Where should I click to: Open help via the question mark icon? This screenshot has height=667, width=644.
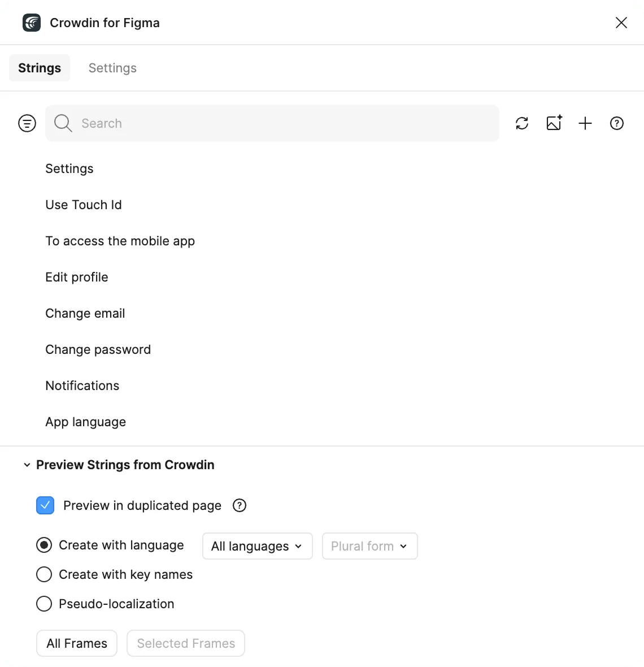pyautogui.click(x=617, y=123)
